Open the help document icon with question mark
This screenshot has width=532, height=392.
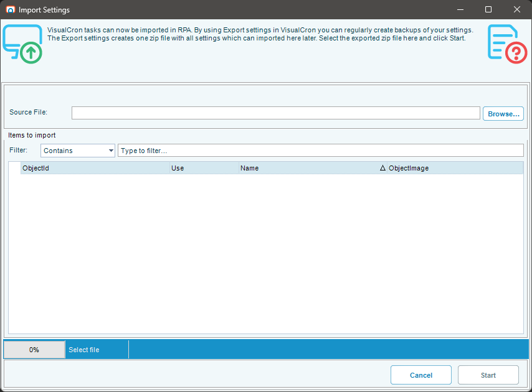pos(507,44)
